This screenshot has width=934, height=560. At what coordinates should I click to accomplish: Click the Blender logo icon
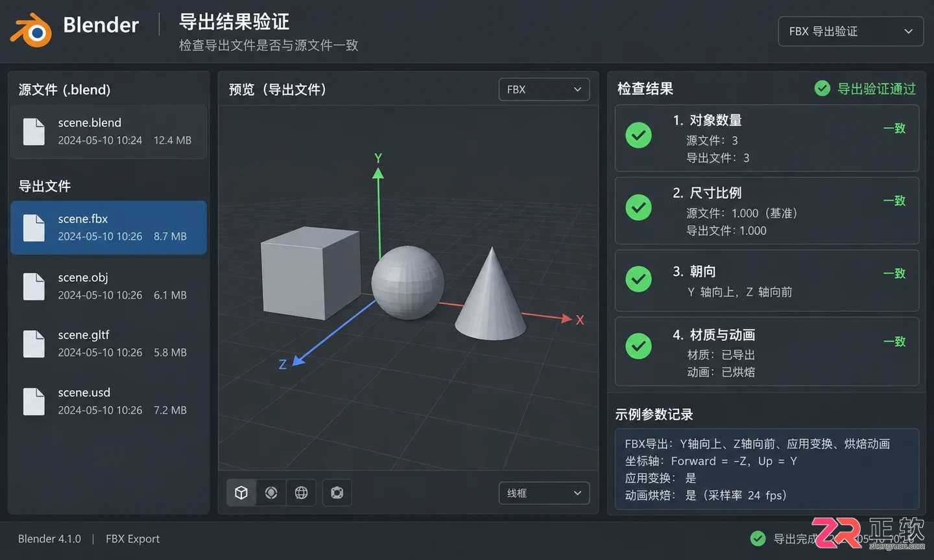(31, 30)
